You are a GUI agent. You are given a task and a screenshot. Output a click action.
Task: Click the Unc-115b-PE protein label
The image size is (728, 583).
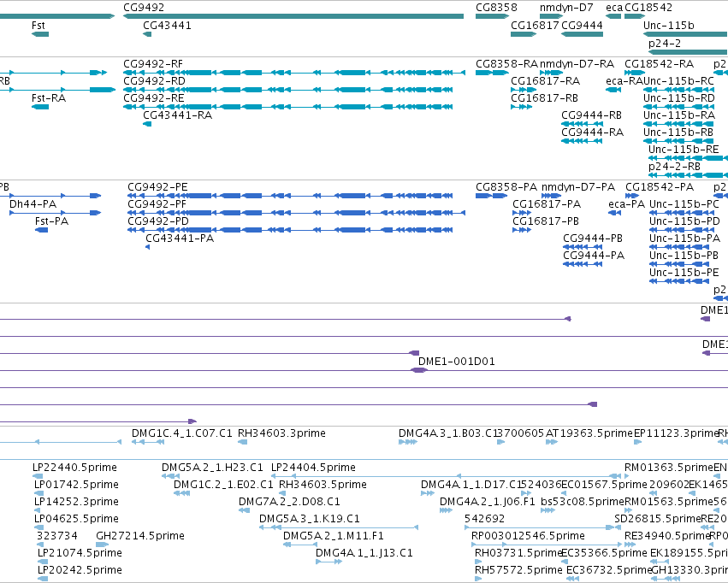tap(684, 273)
